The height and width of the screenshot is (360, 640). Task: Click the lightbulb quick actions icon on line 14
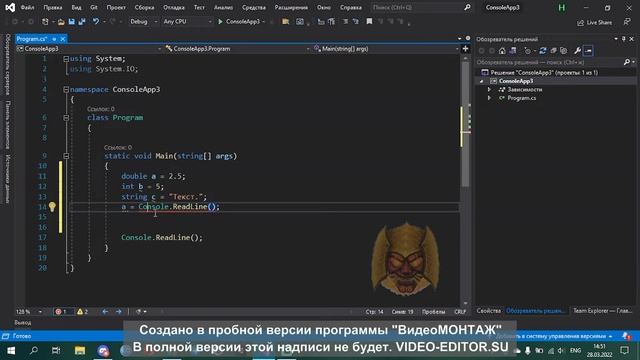click(x=52, y=207)
